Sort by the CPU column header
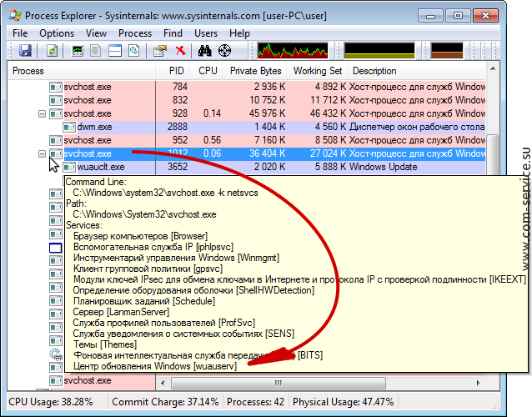 pos(206,71)
